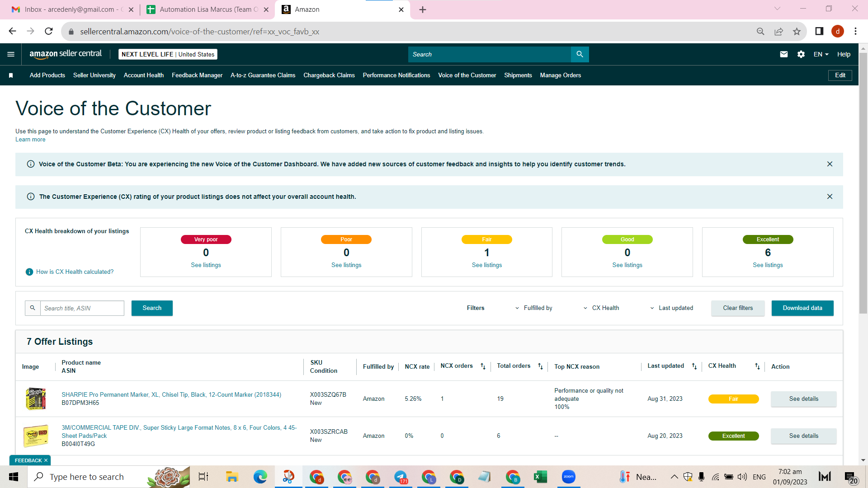See details for the 3M Super Sticky Notes listing
The width and height of the screenshot is (868, 488).
(803, 436)
